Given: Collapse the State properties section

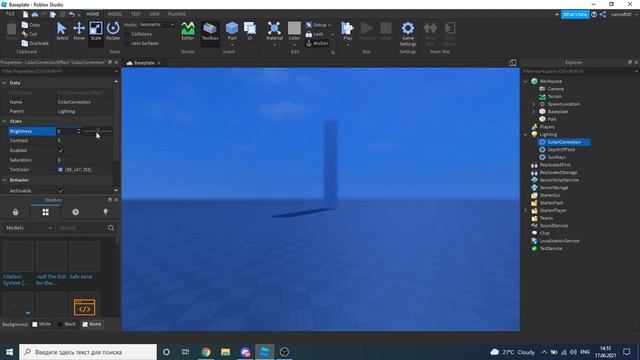Looking at the screenshot, I should (4, 121).
